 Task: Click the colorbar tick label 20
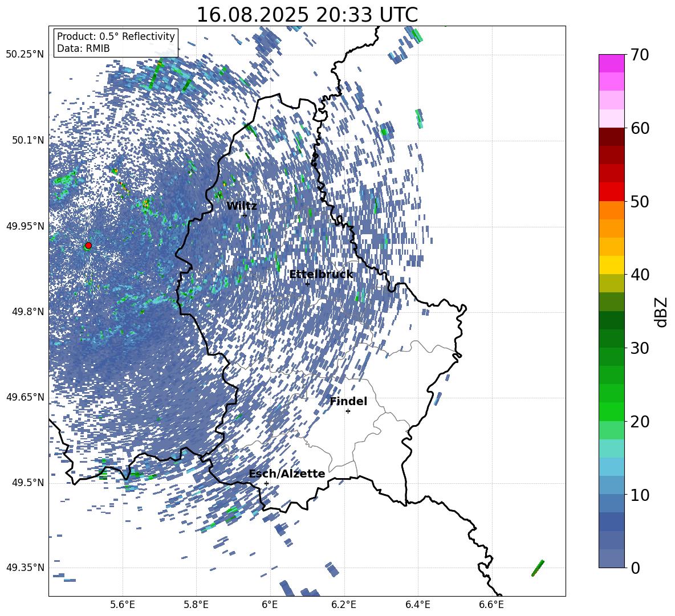pyautogui.click(x=639, y=422)
